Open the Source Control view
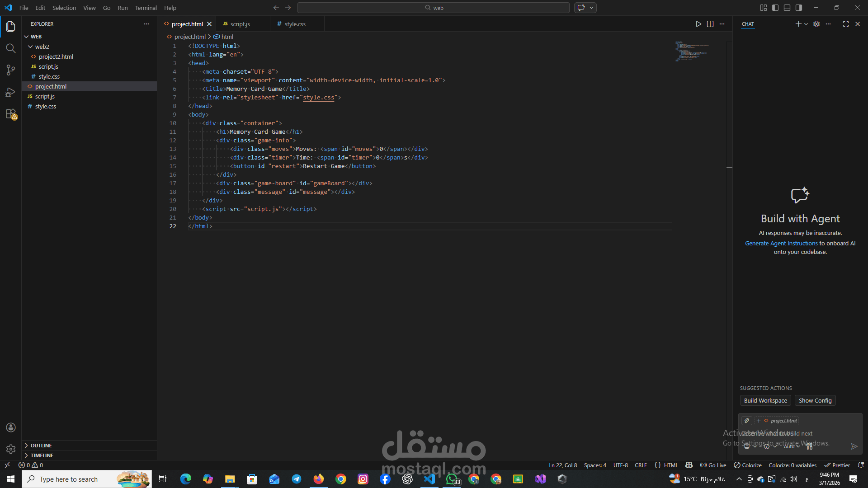Screen dimensions: 868x488 coord(10,70)
